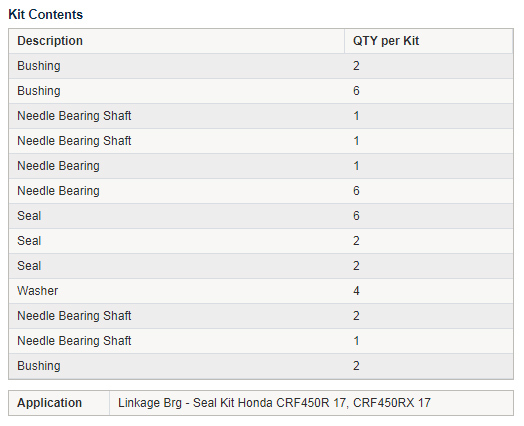This screenshot has width=524, height=426.
Task: Select the first Needle Bearing Shaft row
Action: pyautogui.click(x=261, y=116)
